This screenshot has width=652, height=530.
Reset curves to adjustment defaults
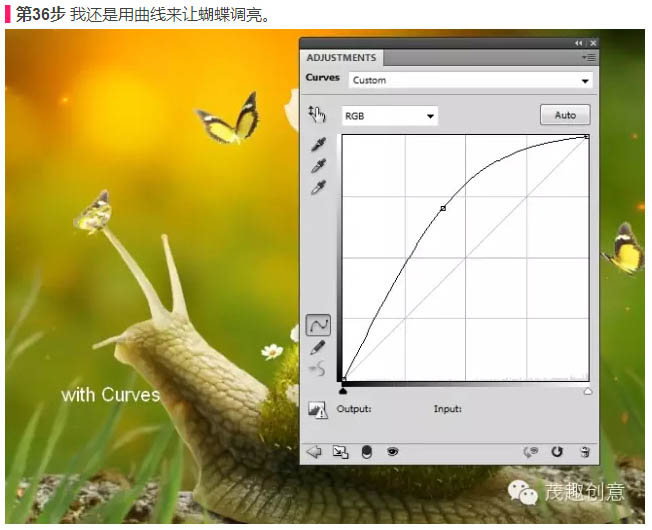[557, 452]
